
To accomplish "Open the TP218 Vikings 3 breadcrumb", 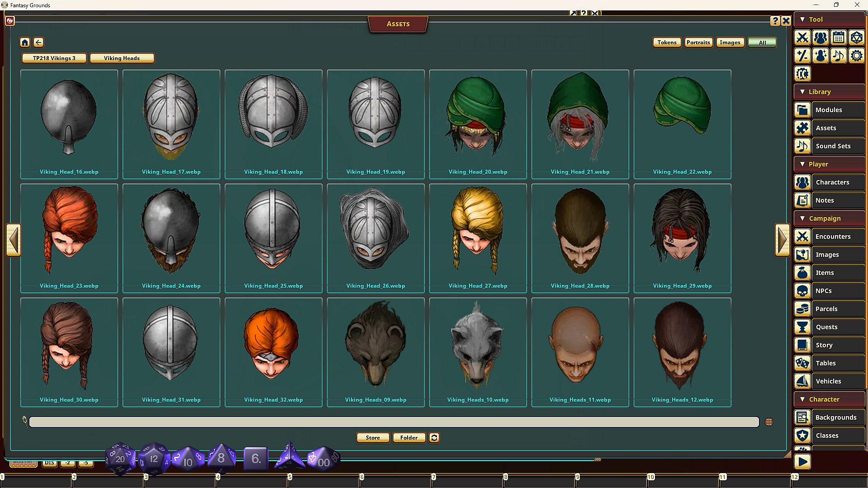I will [54, 58].
